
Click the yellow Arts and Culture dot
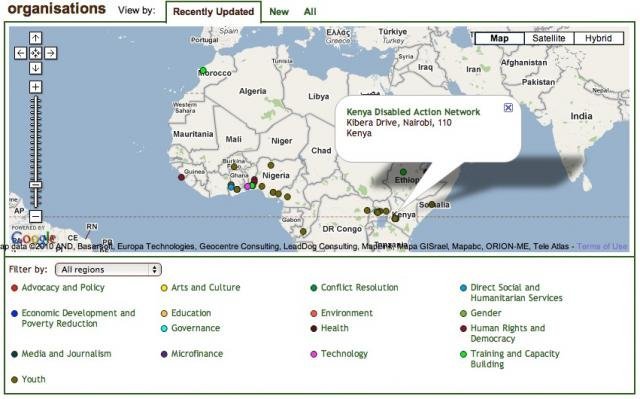[x=164, y=288]
